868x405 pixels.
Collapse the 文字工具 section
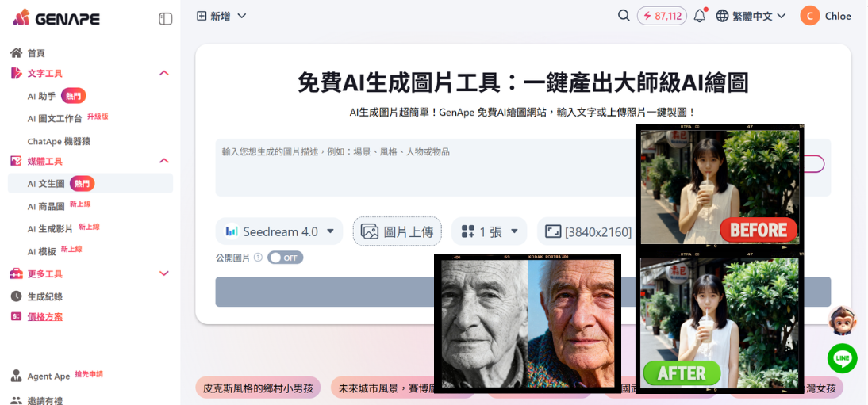(x=164, y=73)
